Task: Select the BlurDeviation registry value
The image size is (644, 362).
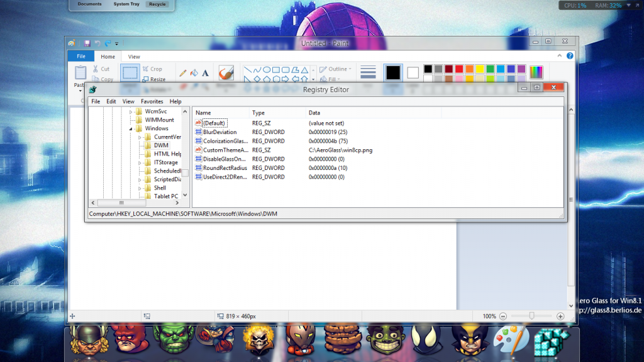Action: point(219,132)
